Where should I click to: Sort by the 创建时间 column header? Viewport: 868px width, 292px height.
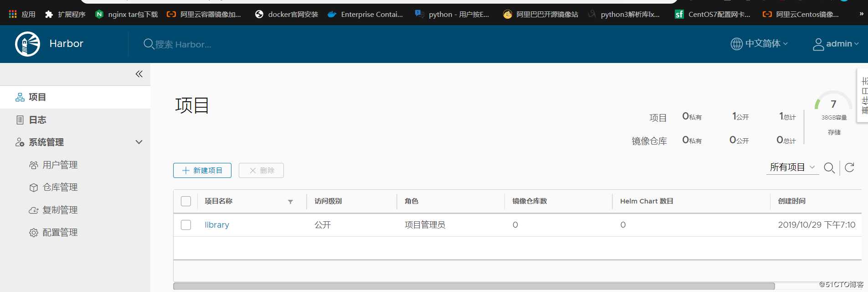pyautogui.click(x=792, y=201)
